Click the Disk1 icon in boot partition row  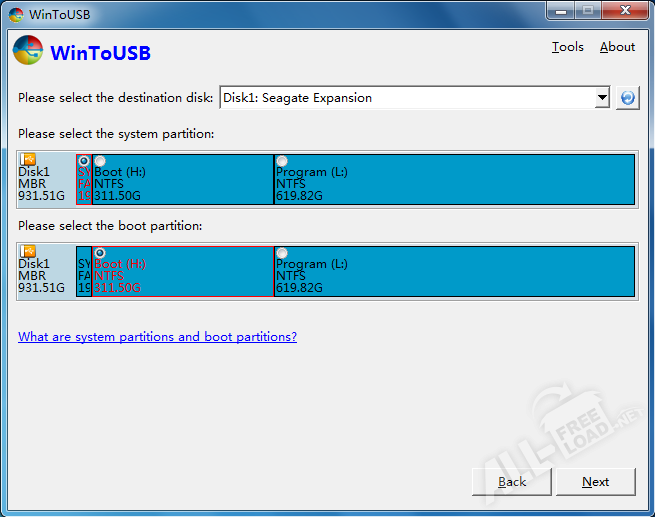(28, 252)
